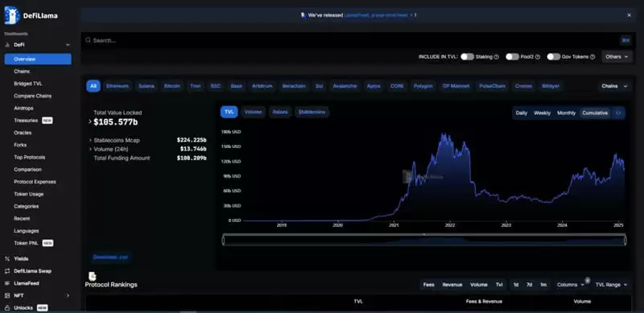This screenshot has width=644, height=313.
Task: Open NFT section via its sidebar icon
Action: pos(7,295)
